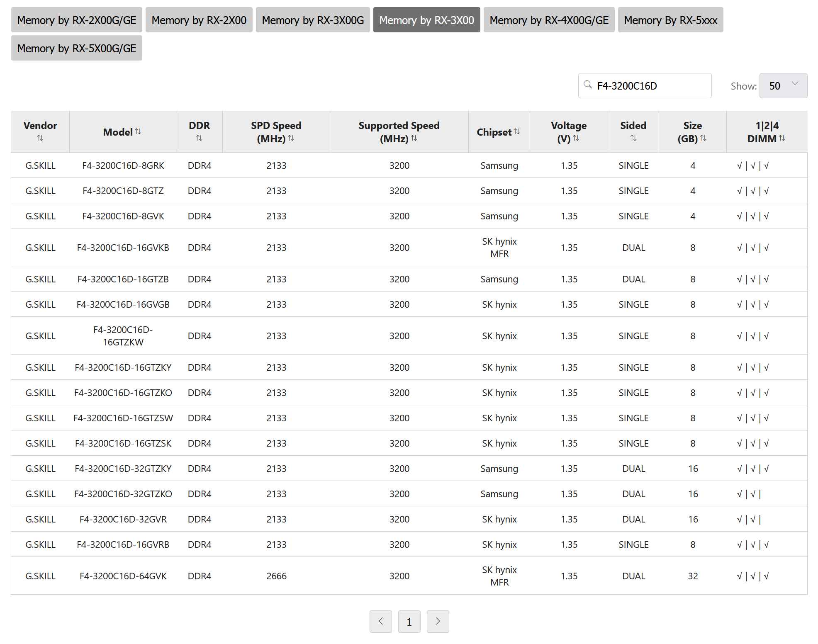The image size is (818, 644).
Task: Click G.SKILL vendor in 16GVRB row
Action: pyautogui.click(x=40, y=544)
